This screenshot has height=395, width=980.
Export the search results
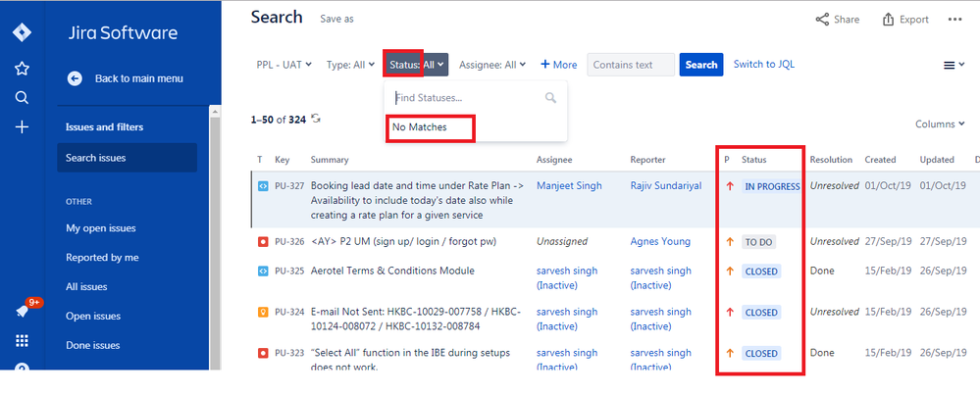point(905,20)
